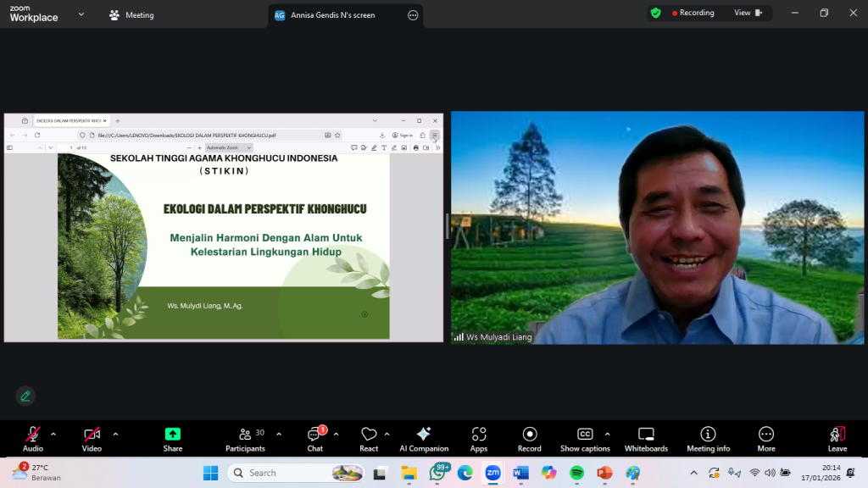Viewport: 868px width, 488px height.
Task: Expand audio options arrow beside Audio
Action: (x=53, y=434)
